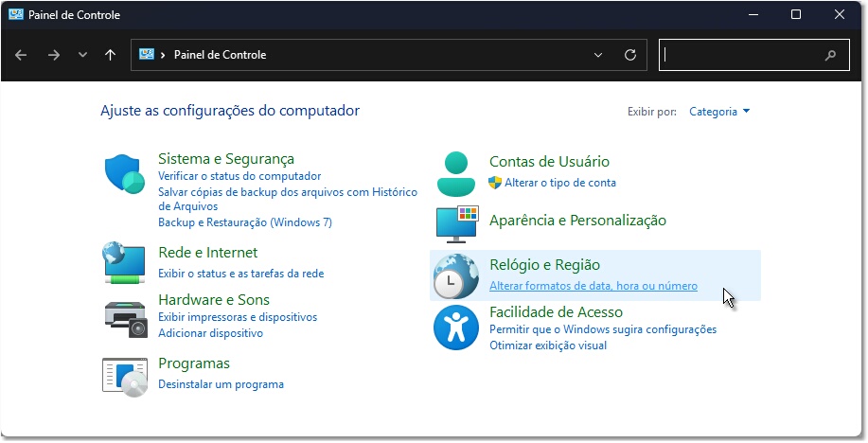Screen dimensions: 868x443
Task: Click Desinstalar um programa link
Action: (221, 383)
